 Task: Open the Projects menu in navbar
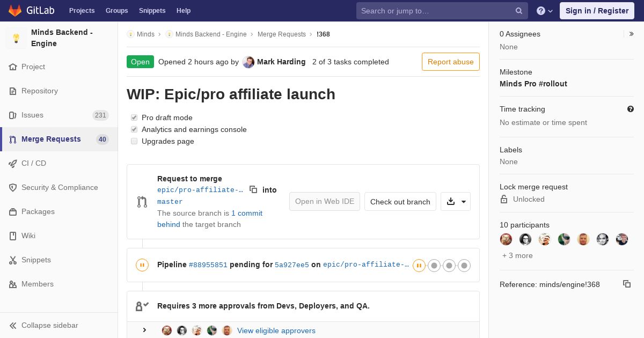(x=82, y=11)
